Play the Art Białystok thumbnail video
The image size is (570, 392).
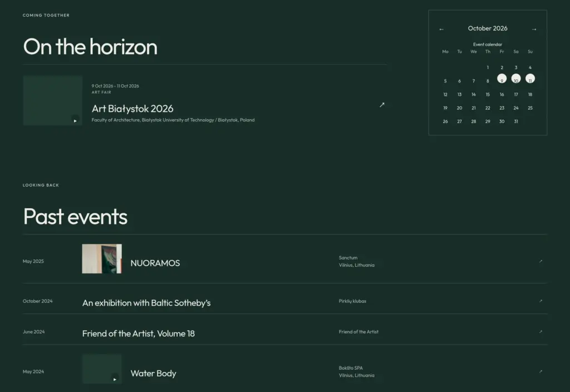click(75, 120)
